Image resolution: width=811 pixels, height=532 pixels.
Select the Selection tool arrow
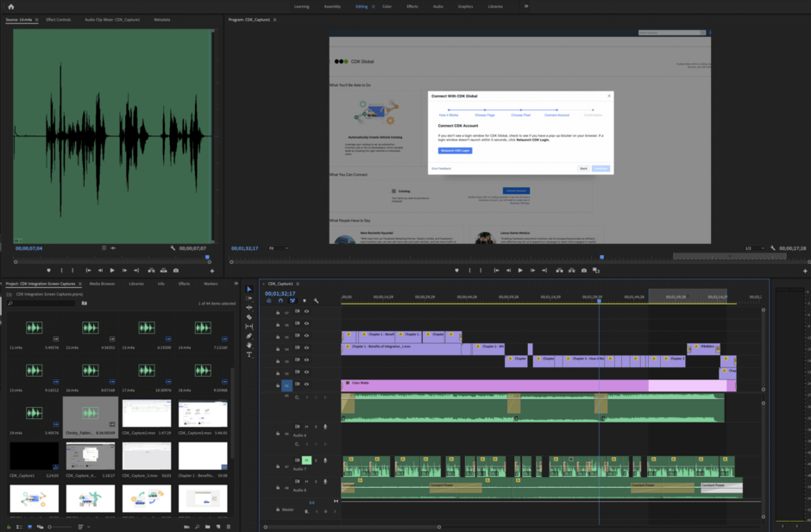(x=249, y=289)
